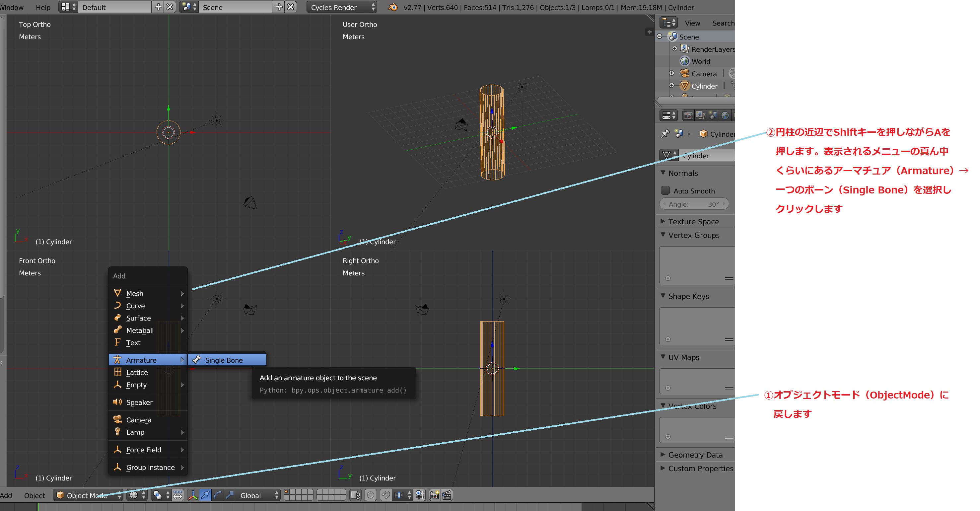Select Mesh in the Add menu
The height and width of the screenshot is (511, 980).
[148, 293]
